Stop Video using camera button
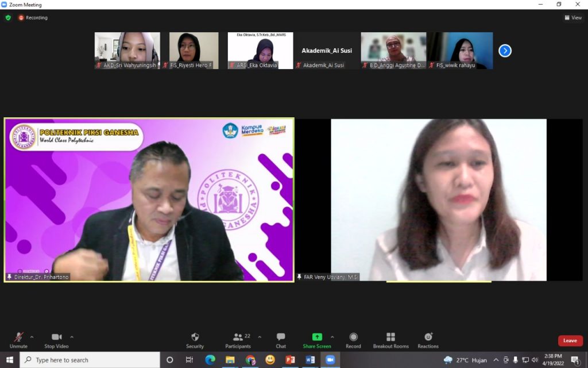This screenshot has height=368, width=588. (56, 340)
